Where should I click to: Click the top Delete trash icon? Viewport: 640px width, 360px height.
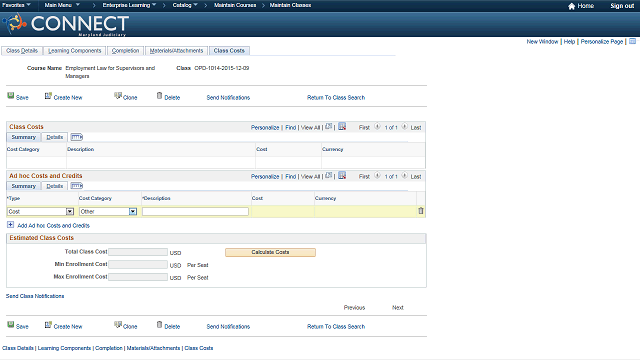tap(159, 96)
